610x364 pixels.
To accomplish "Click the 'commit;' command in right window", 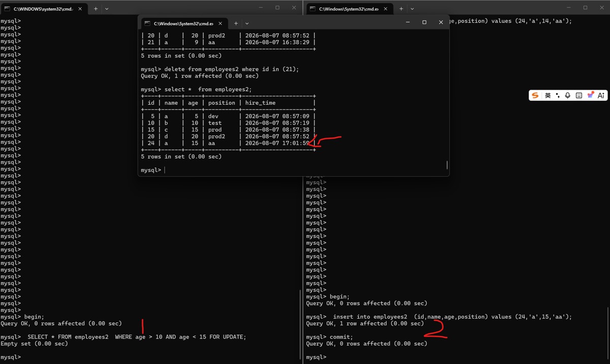I will coord(341,337).
